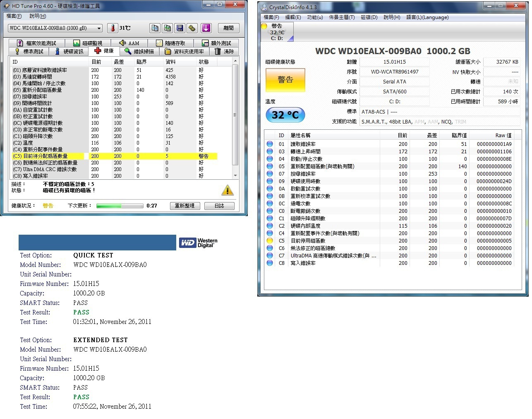
Task: Click the CrystalDiskInfo title bar app icon
Action: (x=264, y=7)
